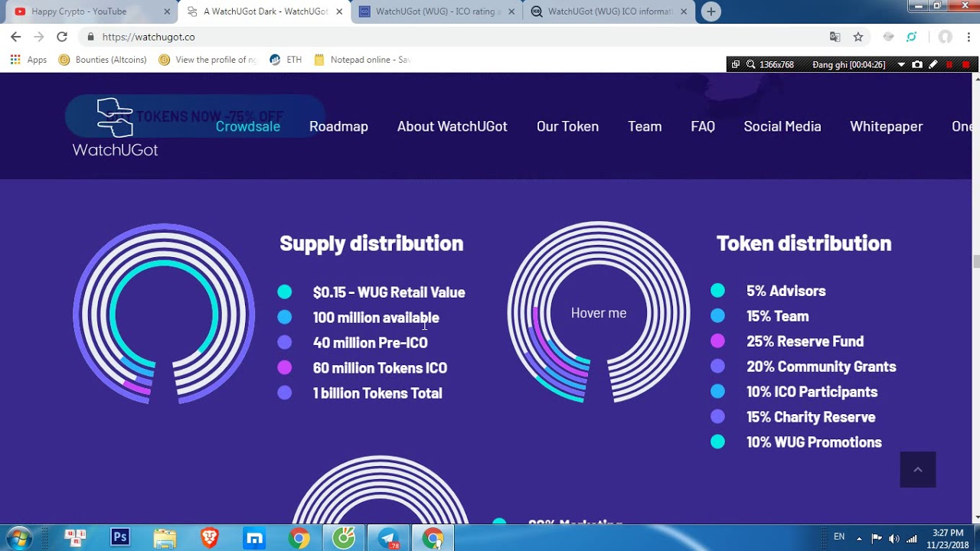Click the 20% Community Grants text
Viewport: 980px width, 551px height.
[822, 367]
